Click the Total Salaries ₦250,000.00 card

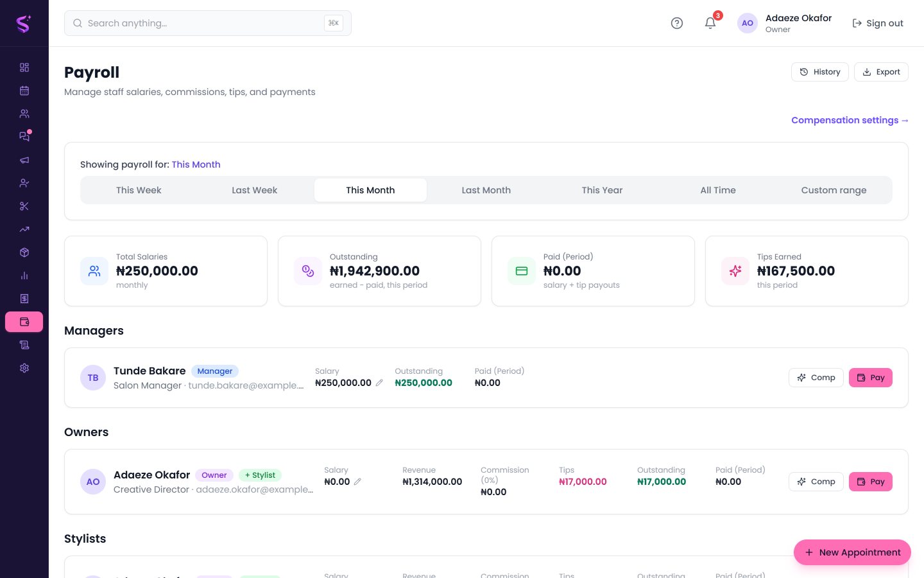[x=166, y=271]
